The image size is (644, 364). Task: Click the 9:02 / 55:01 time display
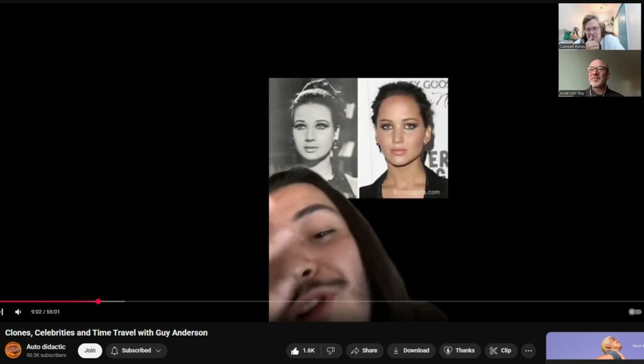coord(45,312)
